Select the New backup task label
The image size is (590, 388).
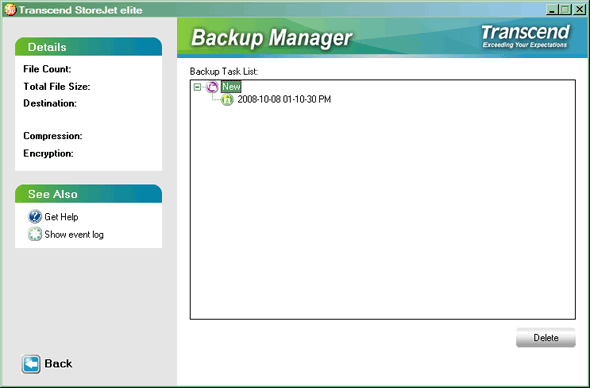231,87
